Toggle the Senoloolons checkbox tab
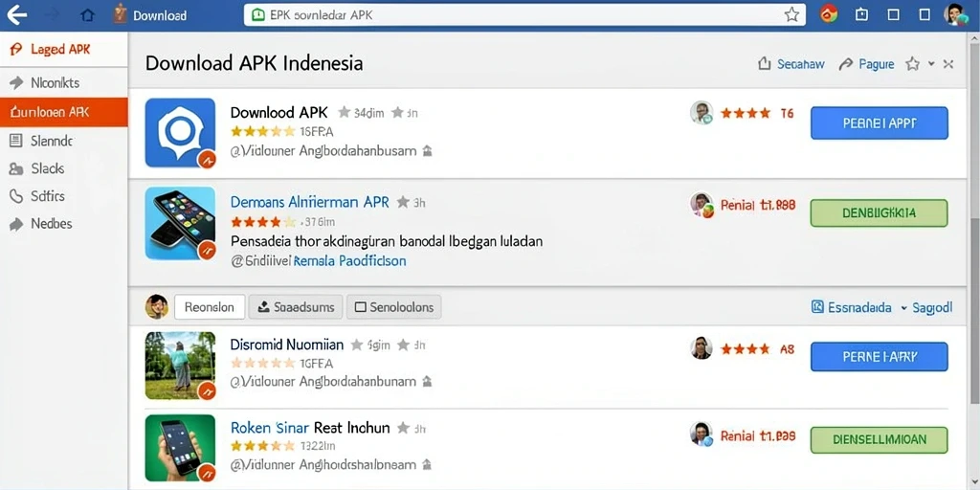This screenshot has height=490, width=980. [x=393, y=307]
